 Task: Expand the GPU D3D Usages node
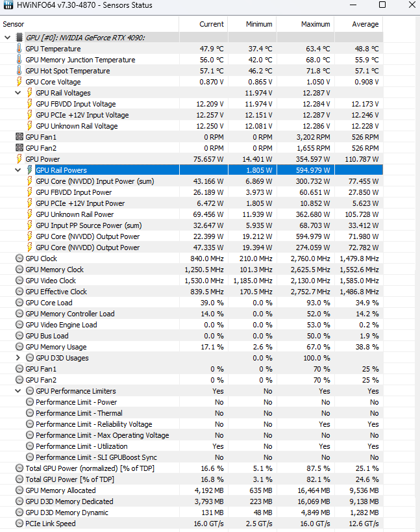pos(18,358)
